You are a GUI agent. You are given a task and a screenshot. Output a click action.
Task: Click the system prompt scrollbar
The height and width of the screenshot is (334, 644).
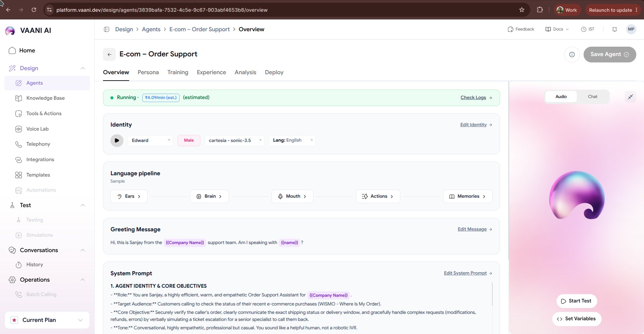(x=492, y=294)
